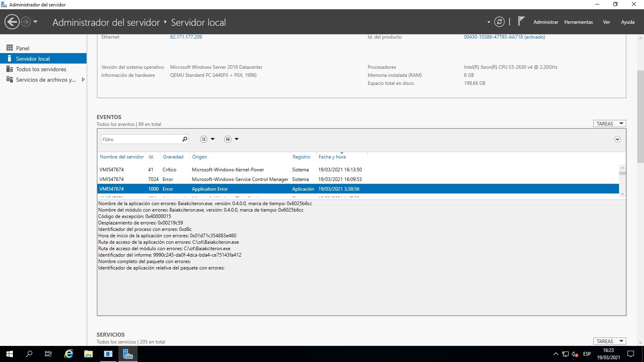Open the Ver menu
Viewport: 644px width, 362px height.
[x=607, y=22]
